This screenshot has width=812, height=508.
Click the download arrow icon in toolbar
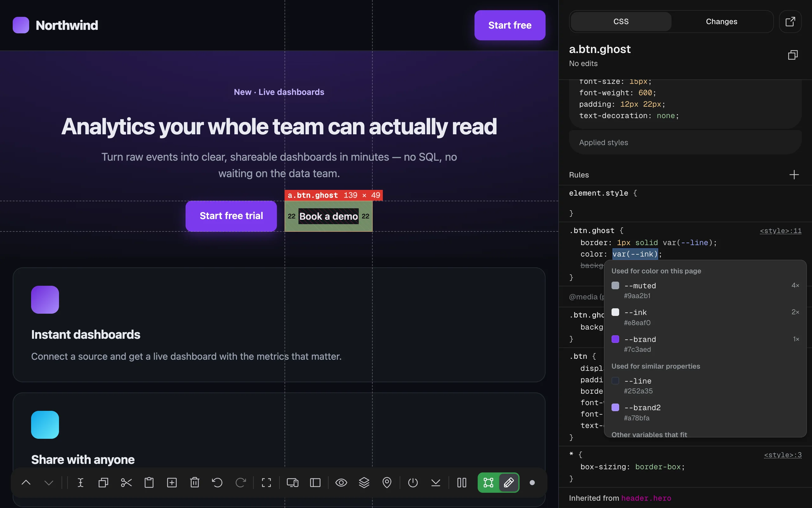[x=435, y=483]
